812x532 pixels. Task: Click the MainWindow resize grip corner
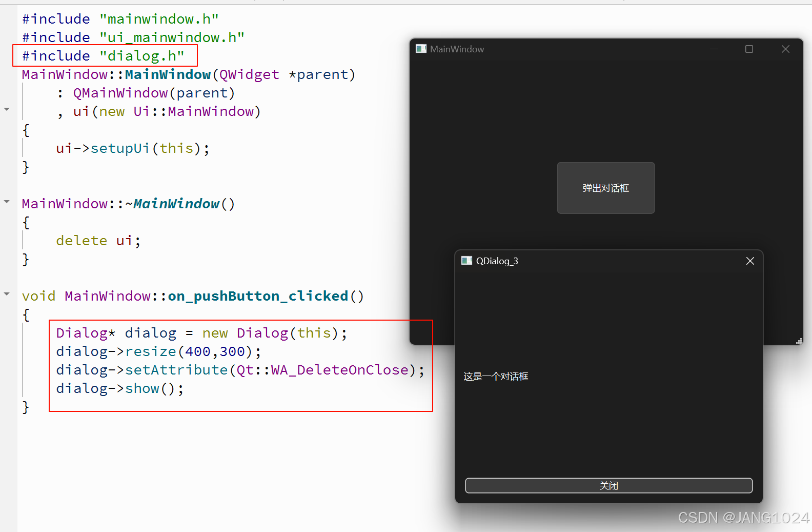[x=799, y=341]
